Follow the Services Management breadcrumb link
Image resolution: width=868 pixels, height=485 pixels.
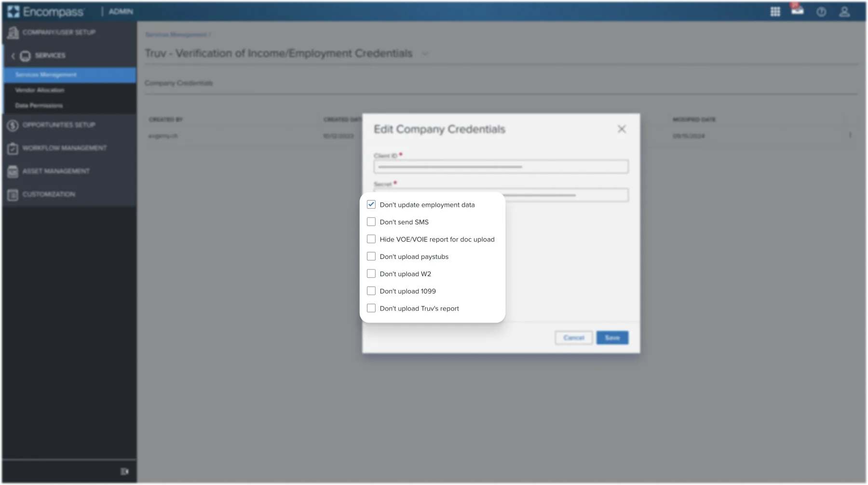coord(176,35)
